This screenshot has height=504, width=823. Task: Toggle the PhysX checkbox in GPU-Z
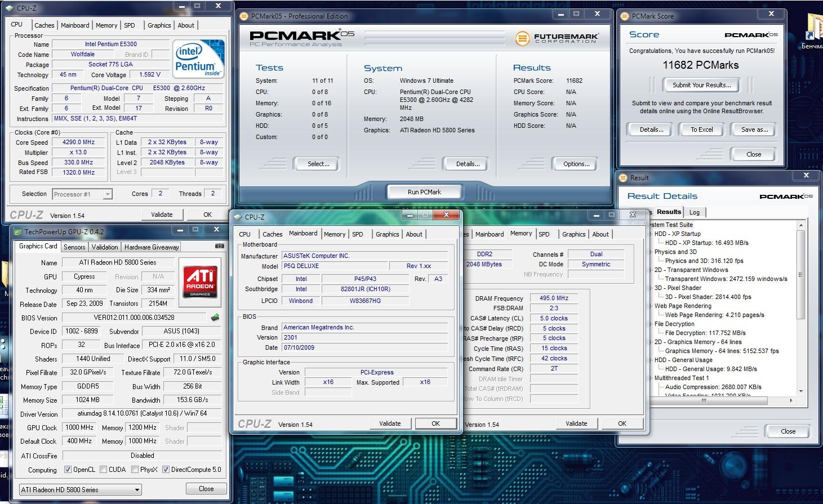click(135, 470)
